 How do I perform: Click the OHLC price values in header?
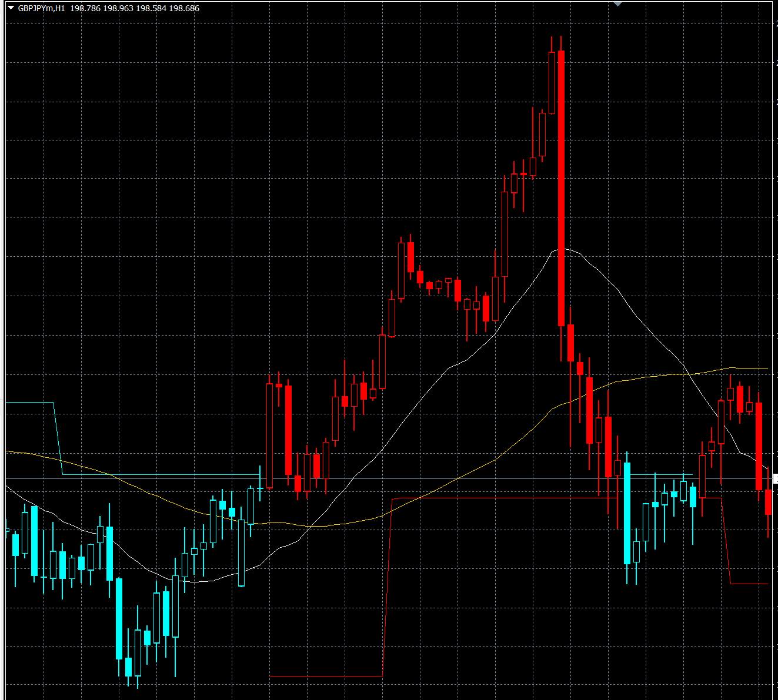coord(135,8)
